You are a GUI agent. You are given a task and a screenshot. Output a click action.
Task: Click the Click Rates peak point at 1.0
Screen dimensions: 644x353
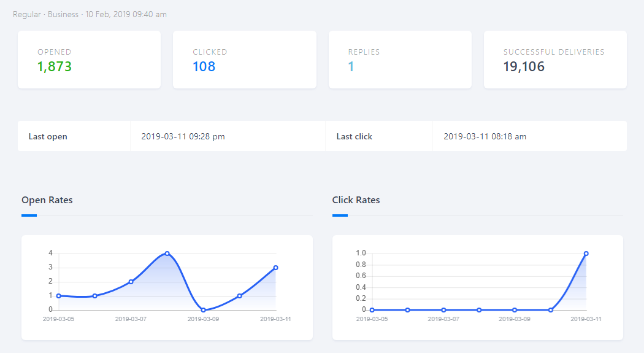tap(586, 254)
